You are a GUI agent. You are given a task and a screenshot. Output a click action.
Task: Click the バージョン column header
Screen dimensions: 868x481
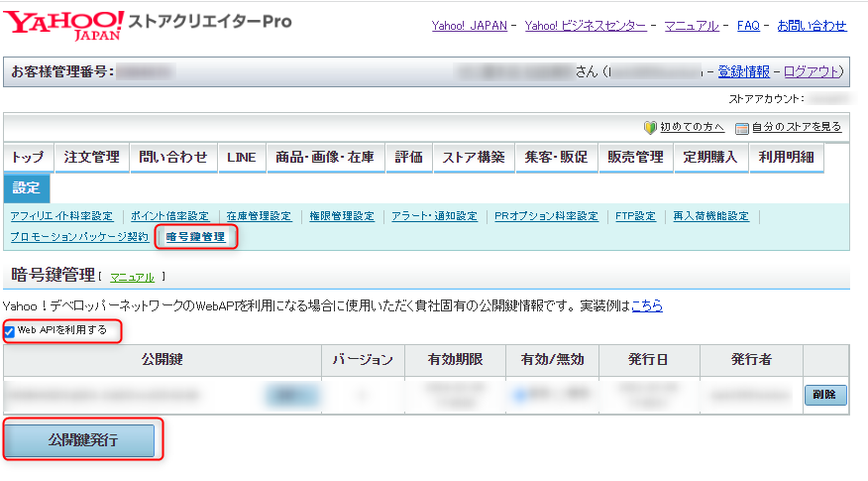point(363,360)
